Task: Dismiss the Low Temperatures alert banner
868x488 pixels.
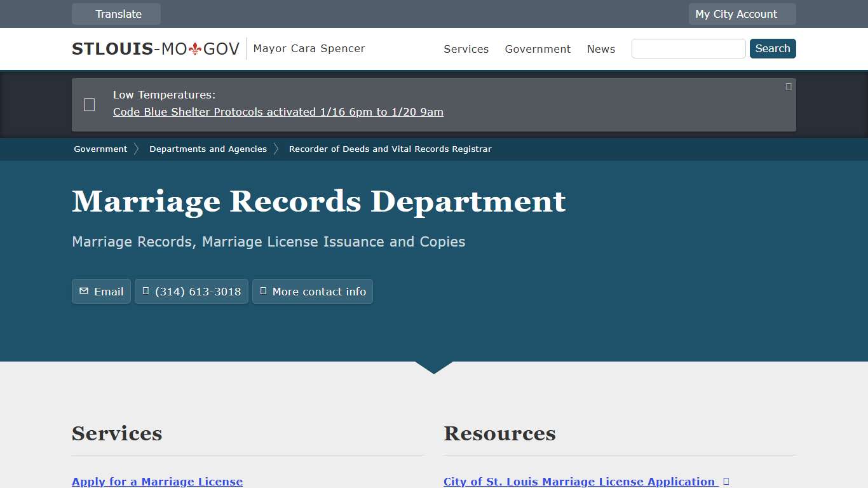Action: pyautogui.click(x=788, y=86)
